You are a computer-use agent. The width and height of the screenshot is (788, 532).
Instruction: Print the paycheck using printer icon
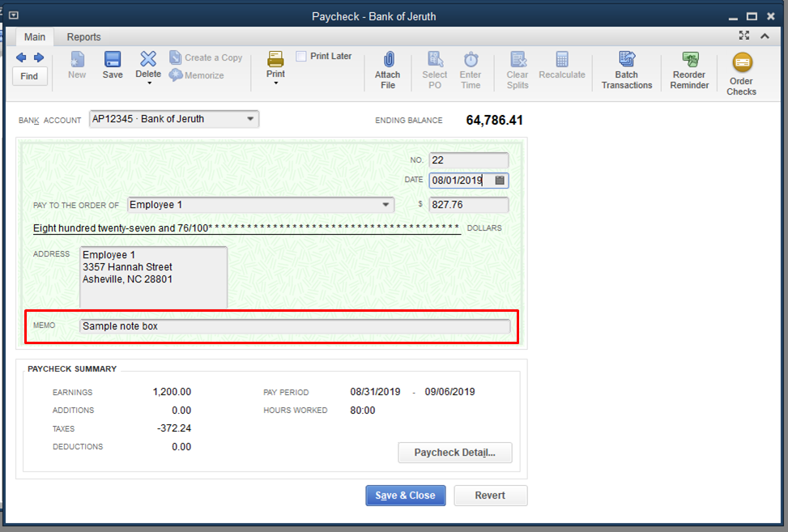click(x=275, y=59)
